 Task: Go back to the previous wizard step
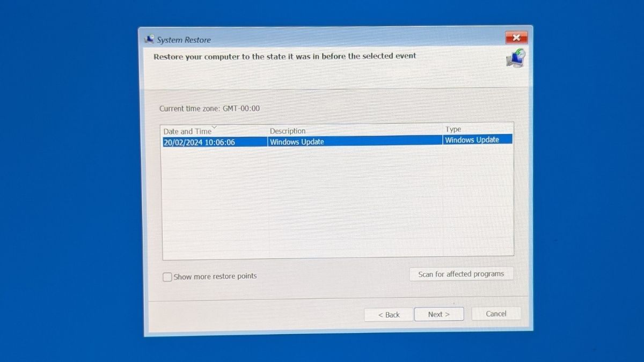[388, 314]
